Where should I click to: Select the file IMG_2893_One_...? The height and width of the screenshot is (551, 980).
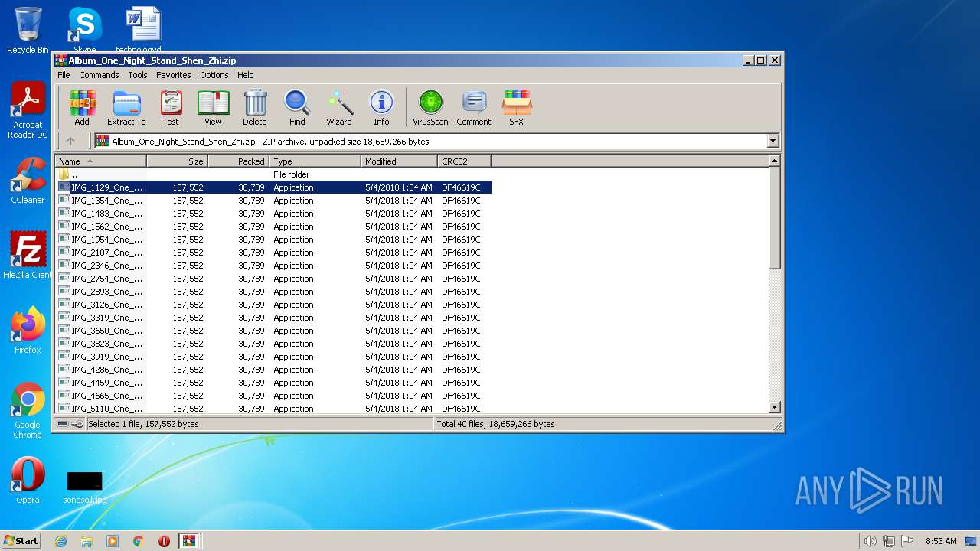[273, 292]
